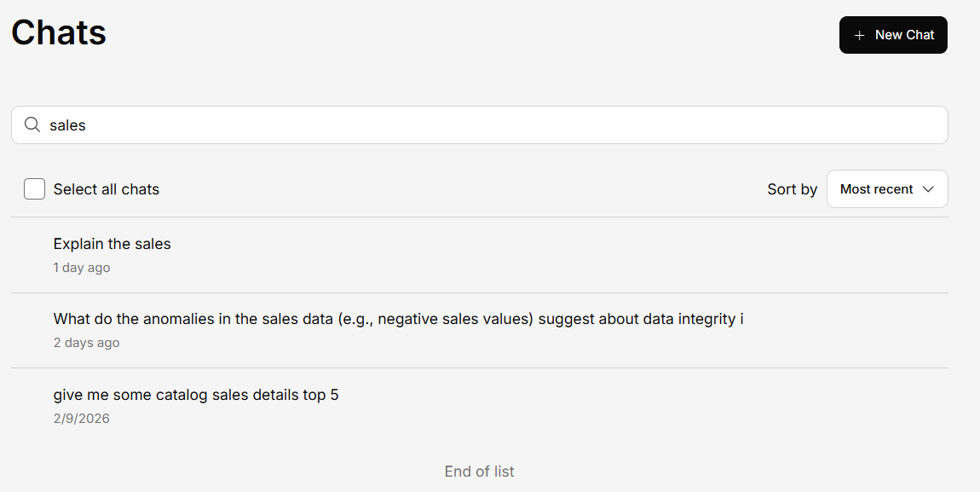The height and width of the screenshot is (492, 980).
Task: Click the "Chats" page heading
Action: pyautogui.click(x=59, y=32)
